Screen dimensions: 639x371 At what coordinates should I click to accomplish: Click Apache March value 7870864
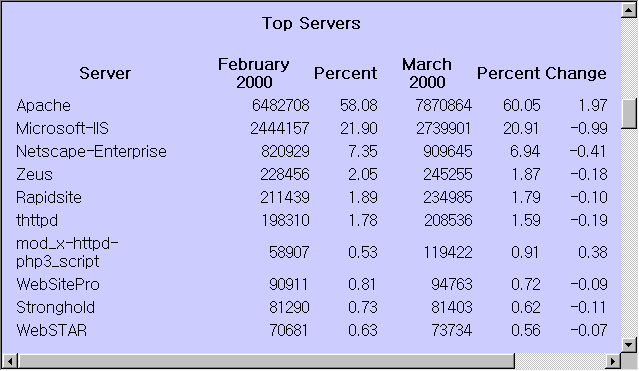click(x=443, y=106)
